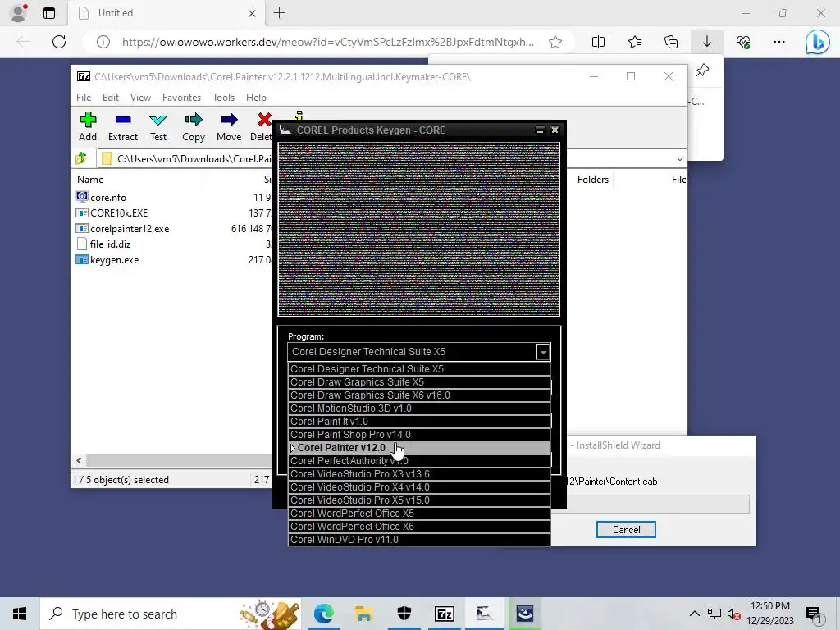Add this page to favorites star
Image resolution: width=840 pixels, height=630 pixels.
555,42
